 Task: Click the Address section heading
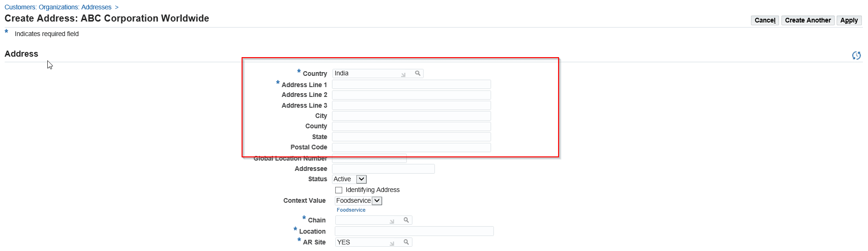22,54
